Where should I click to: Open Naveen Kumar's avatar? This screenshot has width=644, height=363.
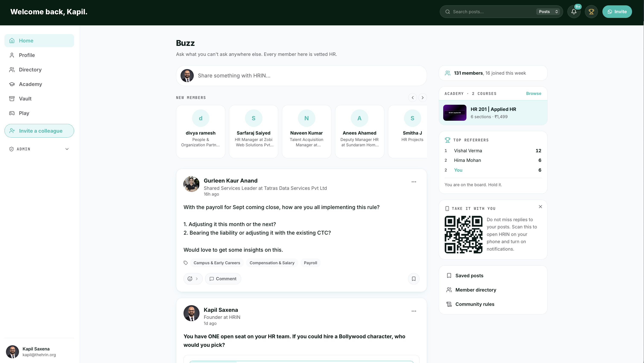point(306,118)
